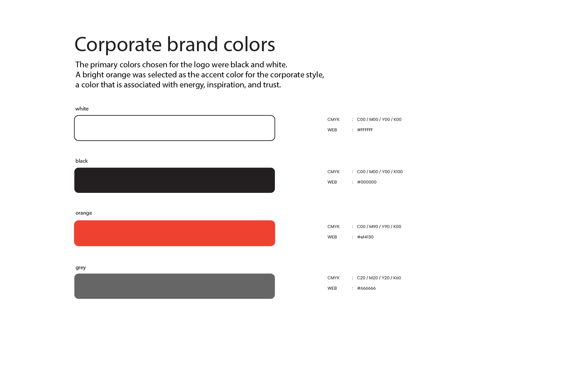
Task: Select the orange color swatch
Action: coord(174,233)
